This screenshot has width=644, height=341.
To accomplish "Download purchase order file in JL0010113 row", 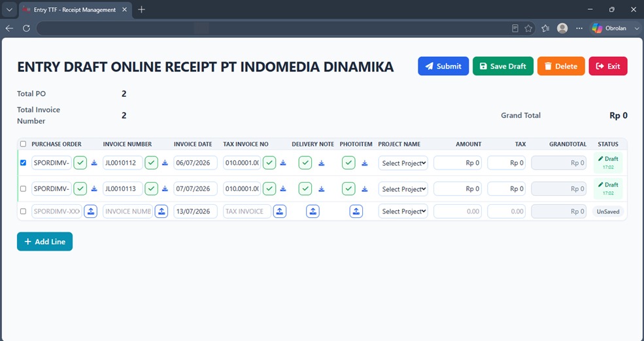I will [x=94, y=188].
